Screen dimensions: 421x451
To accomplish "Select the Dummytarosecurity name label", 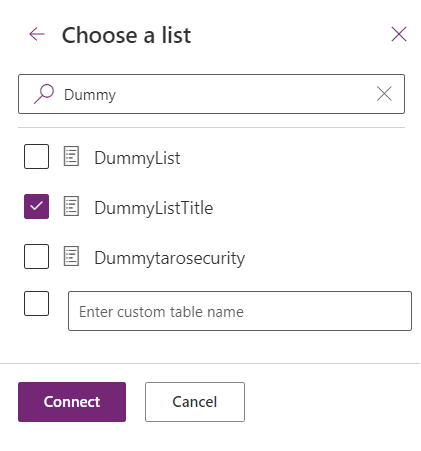I will [170, 258].
